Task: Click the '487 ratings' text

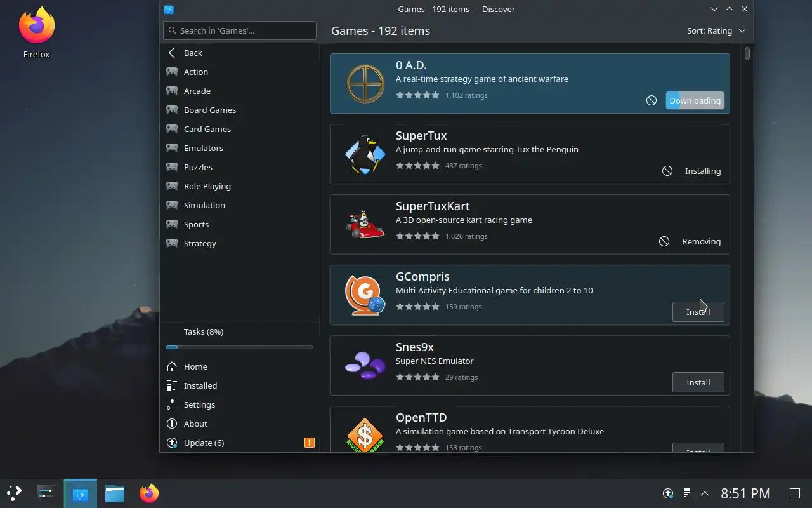Action: pos(464,166)
